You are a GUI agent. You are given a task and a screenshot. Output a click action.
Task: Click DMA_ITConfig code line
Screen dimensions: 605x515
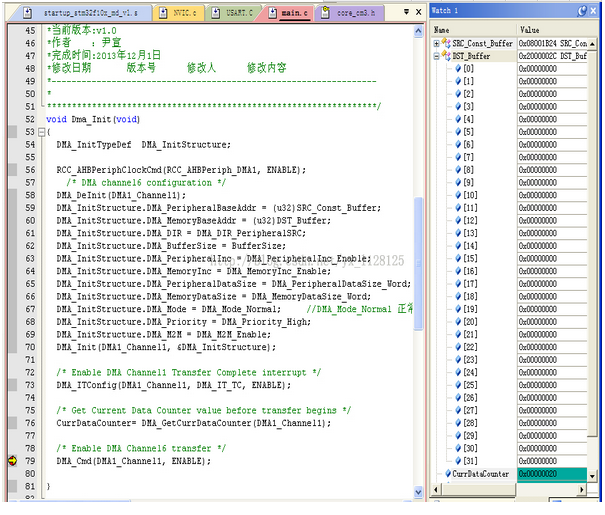coord(174,385)
